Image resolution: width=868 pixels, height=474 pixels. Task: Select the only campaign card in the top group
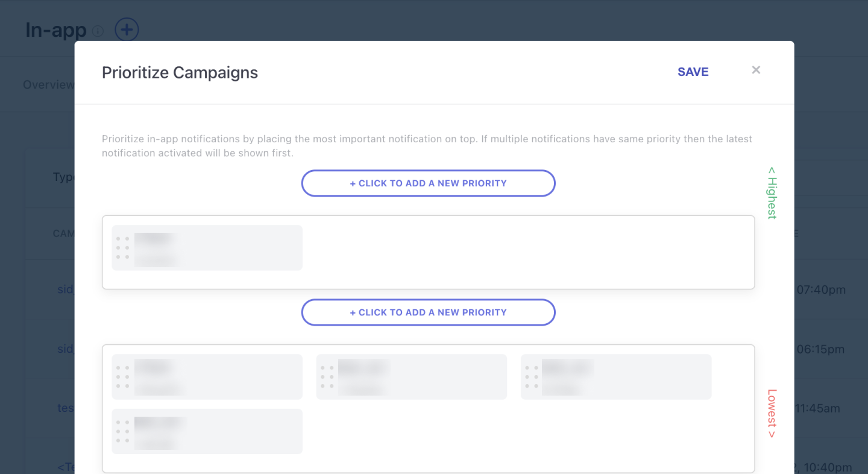pos(217,248)
